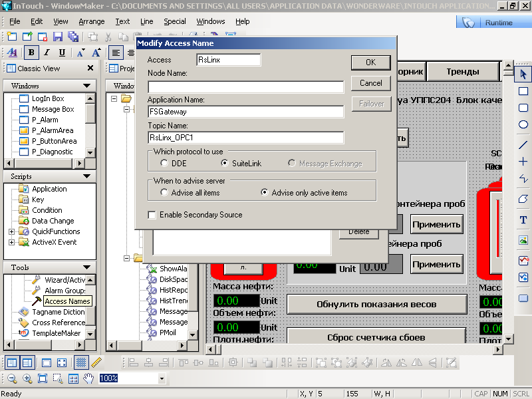This screenshot has width=532, height=399.
Task: Click the Cancel button
Action: click(x=370, y=83)
